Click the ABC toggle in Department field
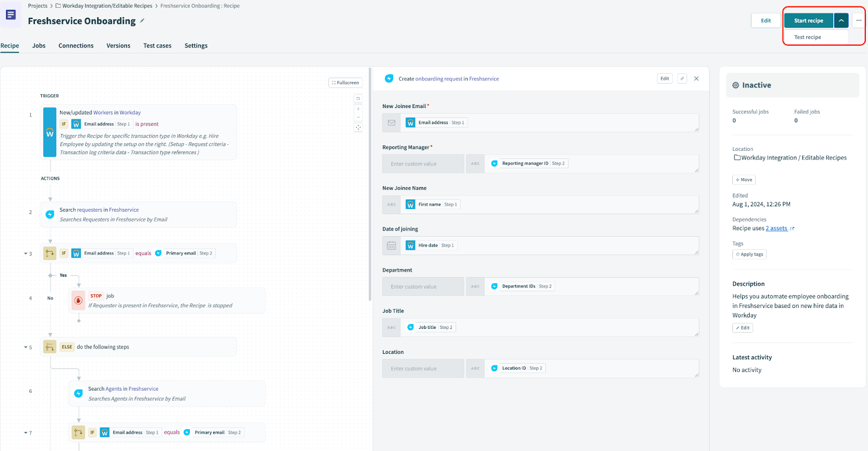This screenshot has height=451, width=868. tap(475, 287)
